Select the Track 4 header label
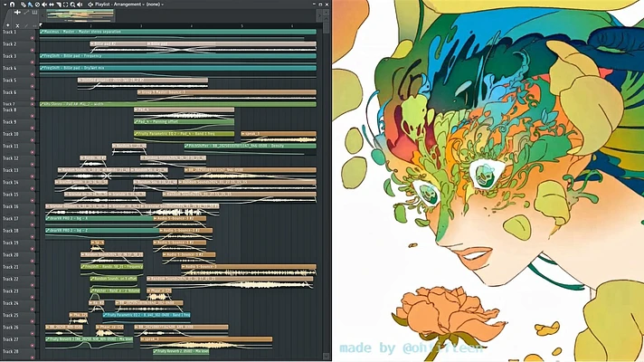644x362 pixels. click(x=10, y=68)
